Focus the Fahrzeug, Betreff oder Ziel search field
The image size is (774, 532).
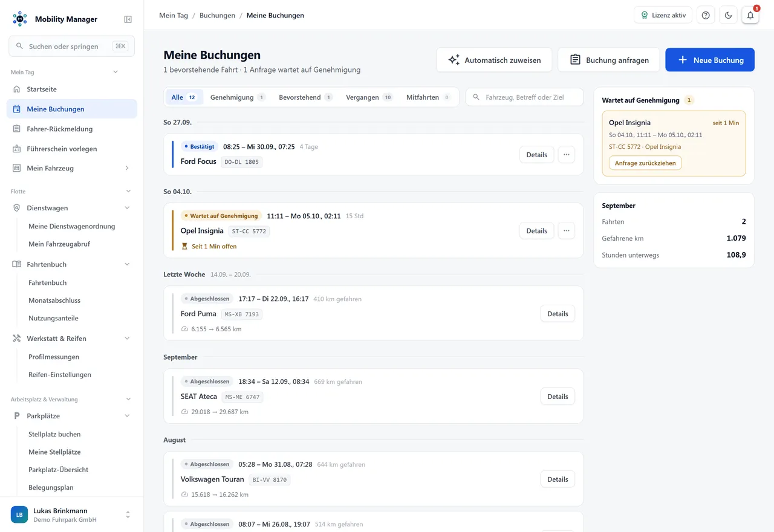(524, 97)
